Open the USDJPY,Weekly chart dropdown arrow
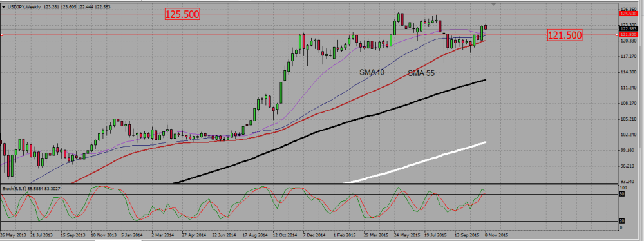 [x=4, y=6]
